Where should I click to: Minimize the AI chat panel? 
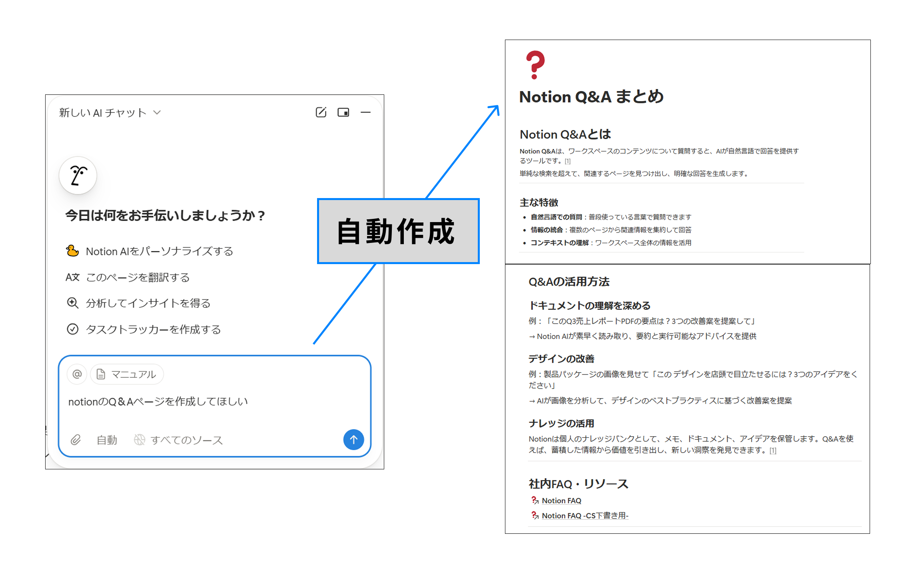(365, 112)
